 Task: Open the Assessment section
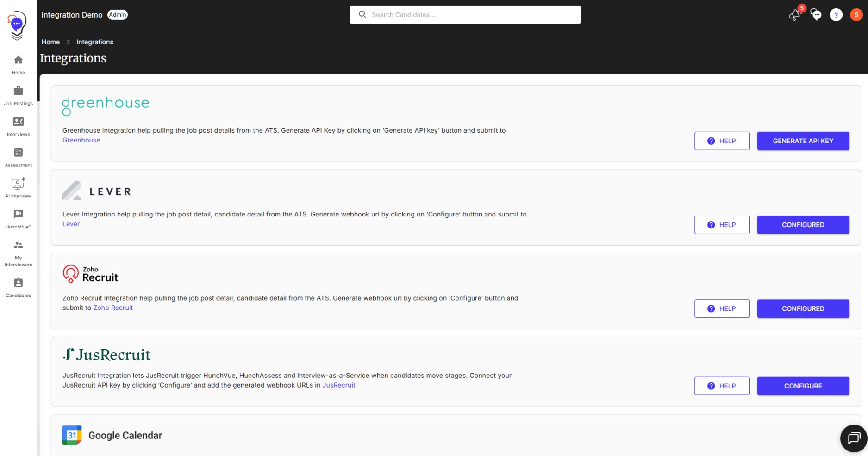(19, 158)
